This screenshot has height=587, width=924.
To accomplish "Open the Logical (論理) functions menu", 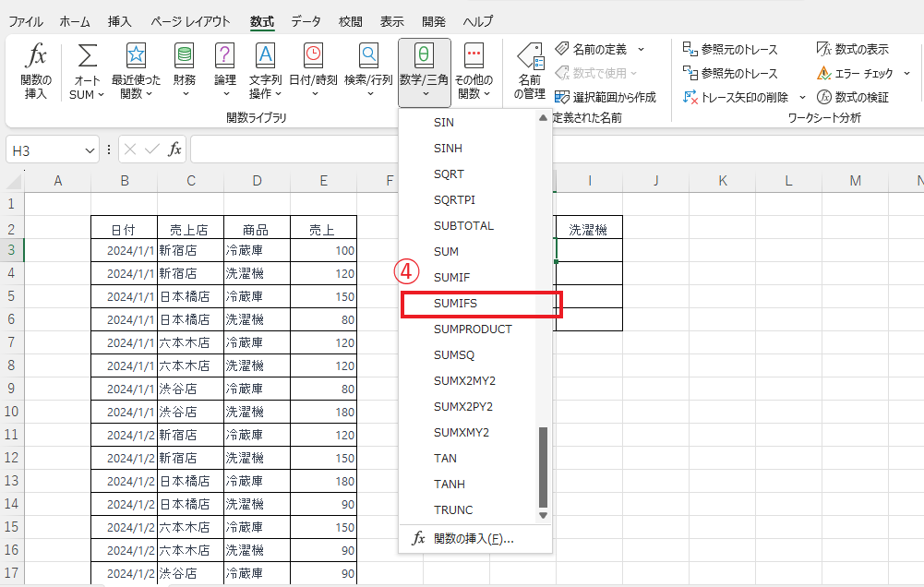I will point(225,71).
